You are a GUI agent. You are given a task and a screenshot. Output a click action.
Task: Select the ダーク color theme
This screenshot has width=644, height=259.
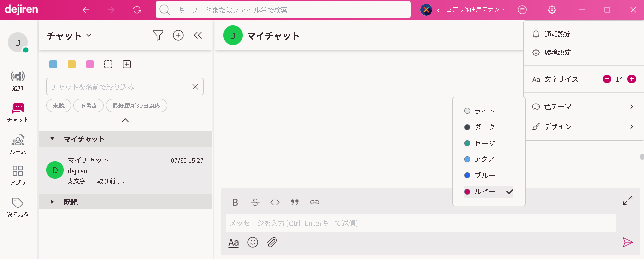click(484, 127)
